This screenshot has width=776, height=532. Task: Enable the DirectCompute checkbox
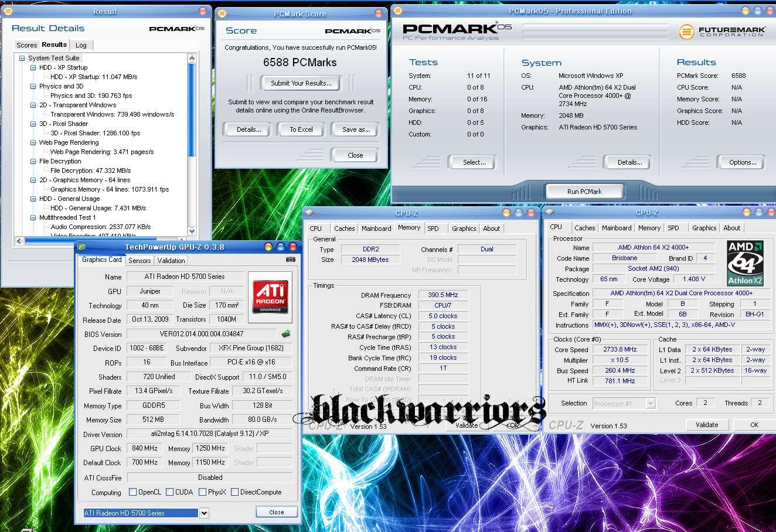[235, 492]
